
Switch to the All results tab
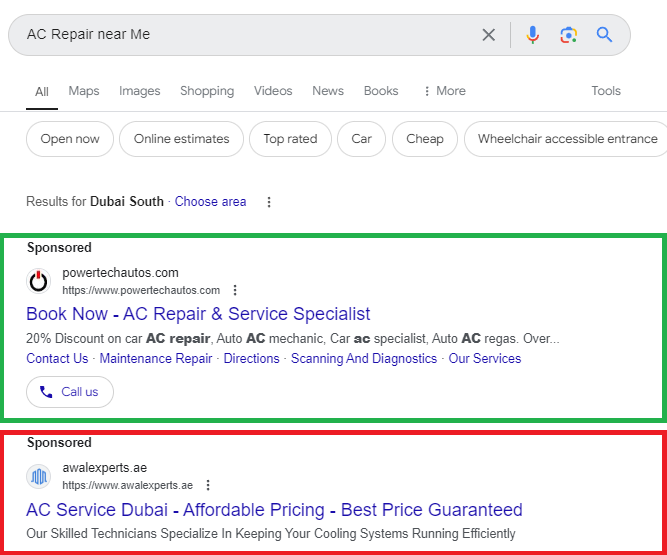pyautogui.click(x=42, y=91)
